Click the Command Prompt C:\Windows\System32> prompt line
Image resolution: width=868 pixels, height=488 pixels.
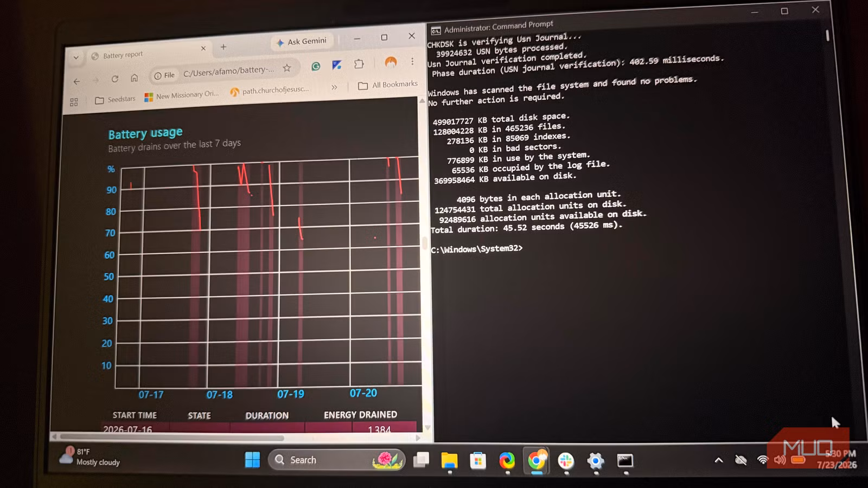pyautogui.click(x=477, y=249)
